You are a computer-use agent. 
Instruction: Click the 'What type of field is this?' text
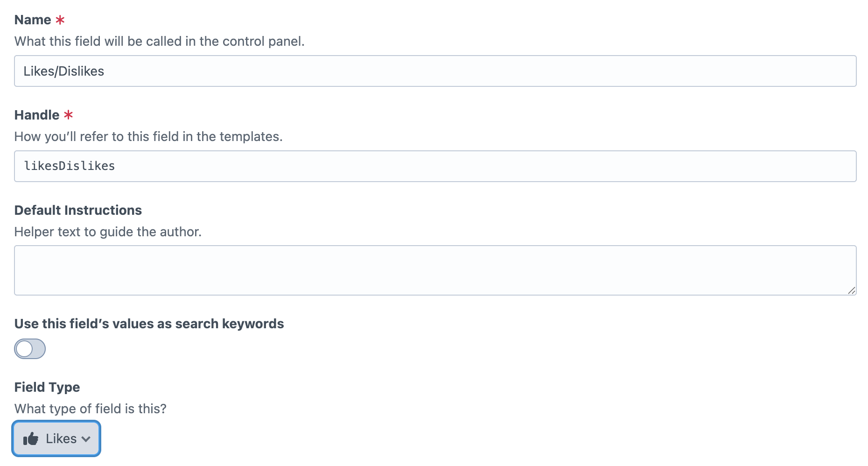point(90,409)
